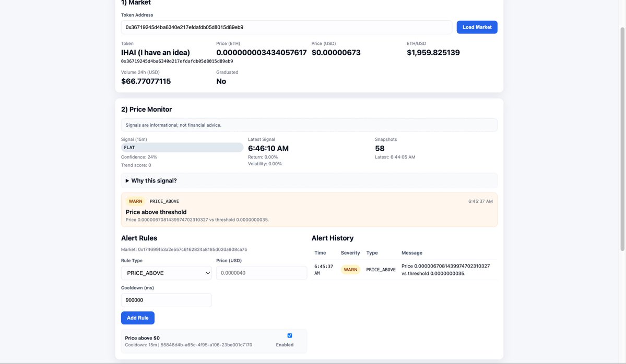Click the Graduated value 'No'
This screenshot has width=626, height=364.
click(x=221, y=81)
